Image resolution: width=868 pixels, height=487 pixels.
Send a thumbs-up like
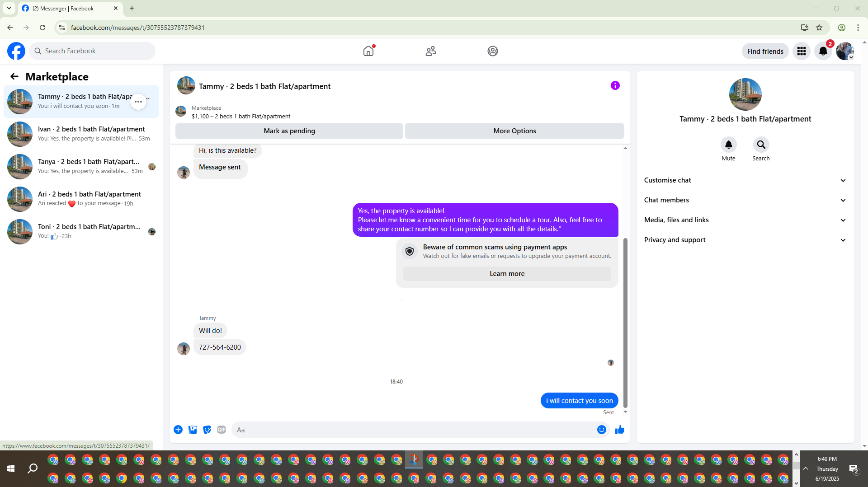[x=619, y=430]
